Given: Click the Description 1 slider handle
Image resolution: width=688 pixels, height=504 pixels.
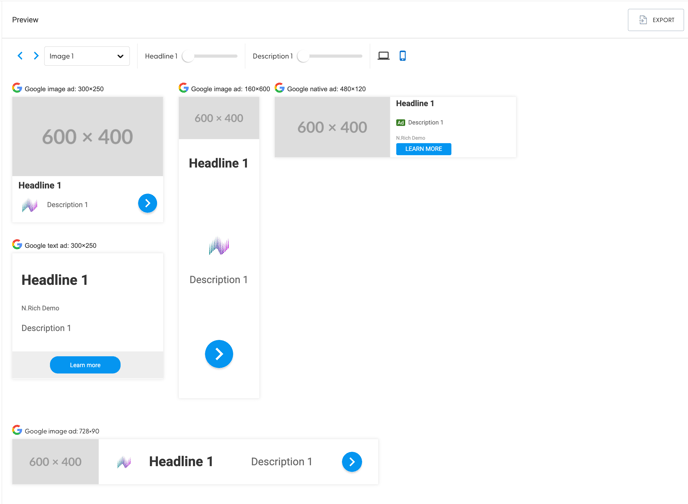Looking at the screenshot, I should (x=303, y=56).
